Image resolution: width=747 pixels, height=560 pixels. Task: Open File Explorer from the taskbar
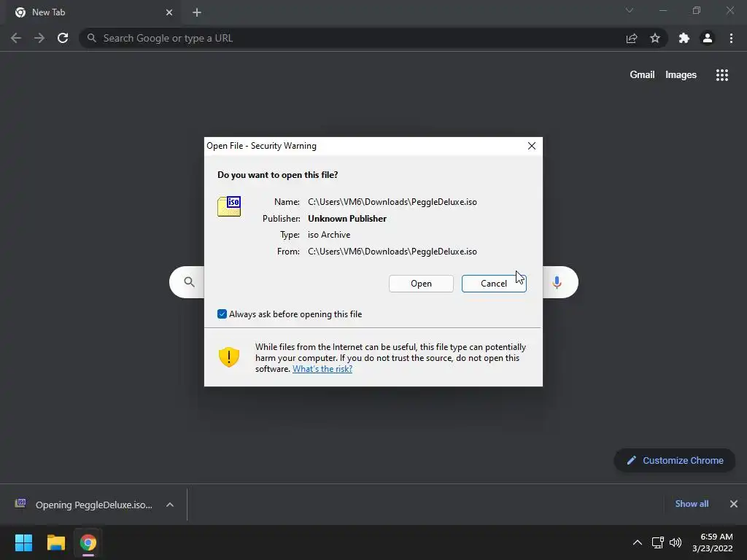click(55, 542)
